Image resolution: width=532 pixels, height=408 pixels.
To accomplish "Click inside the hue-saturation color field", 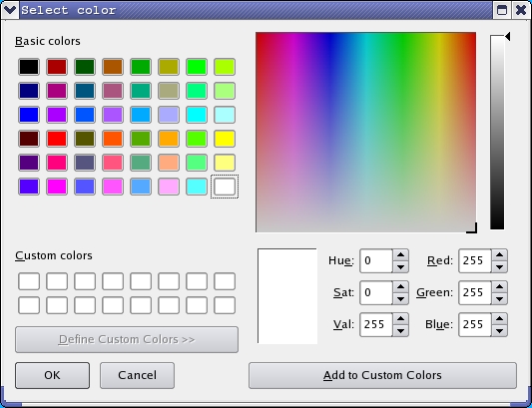I will 365,133.
